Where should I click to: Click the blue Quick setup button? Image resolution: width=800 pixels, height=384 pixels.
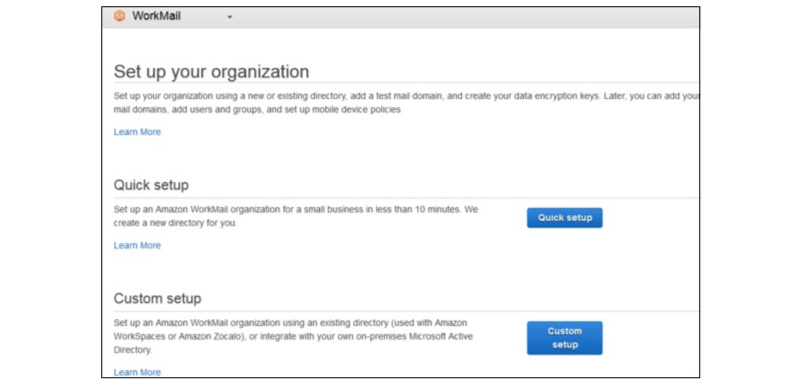tap(564, 218)
